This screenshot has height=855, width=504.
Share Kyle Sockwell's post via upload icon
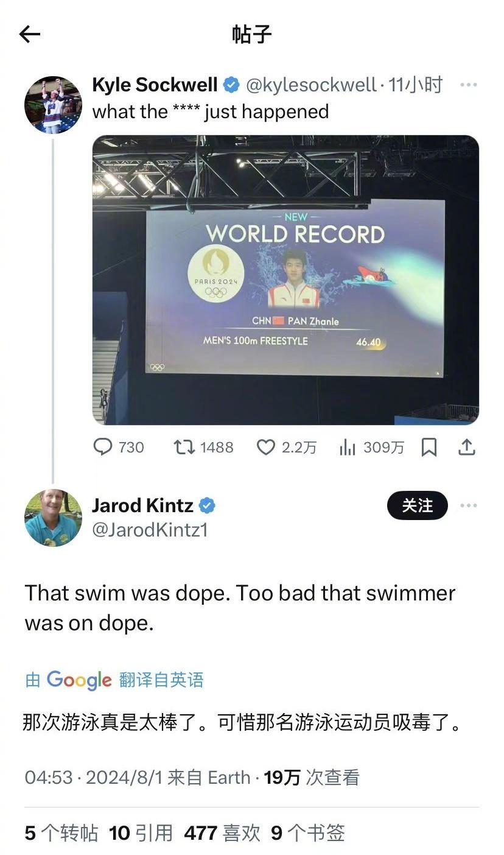coord(466,448)
